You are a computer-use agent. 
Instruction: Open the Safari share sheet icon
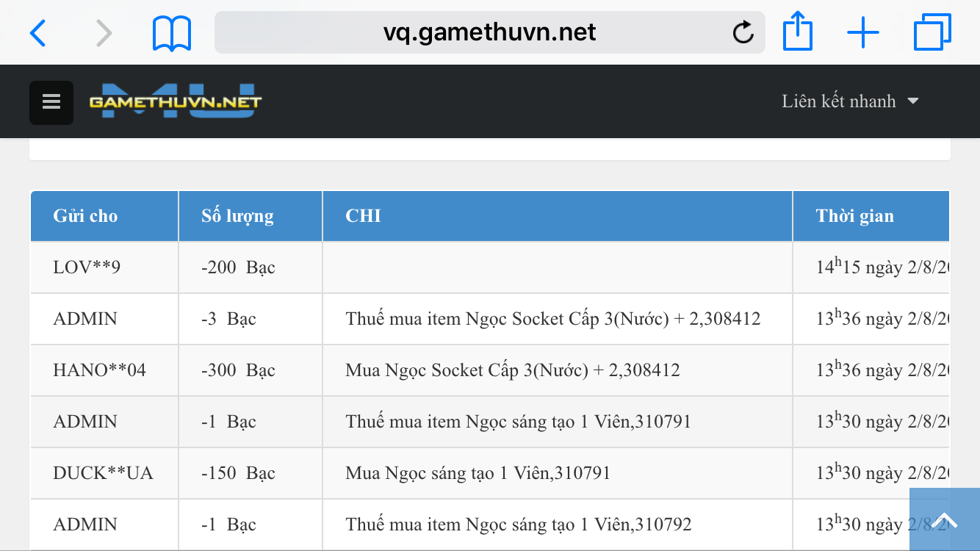pyautogui.click(x=797, y=32)
